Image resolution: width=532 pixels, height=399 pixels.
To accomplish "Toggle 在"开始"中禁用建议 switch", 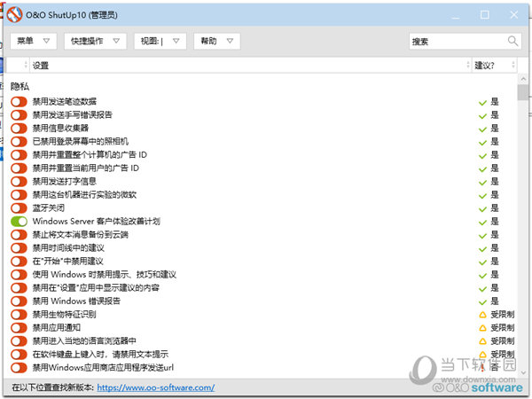I will tap(19, 262).
